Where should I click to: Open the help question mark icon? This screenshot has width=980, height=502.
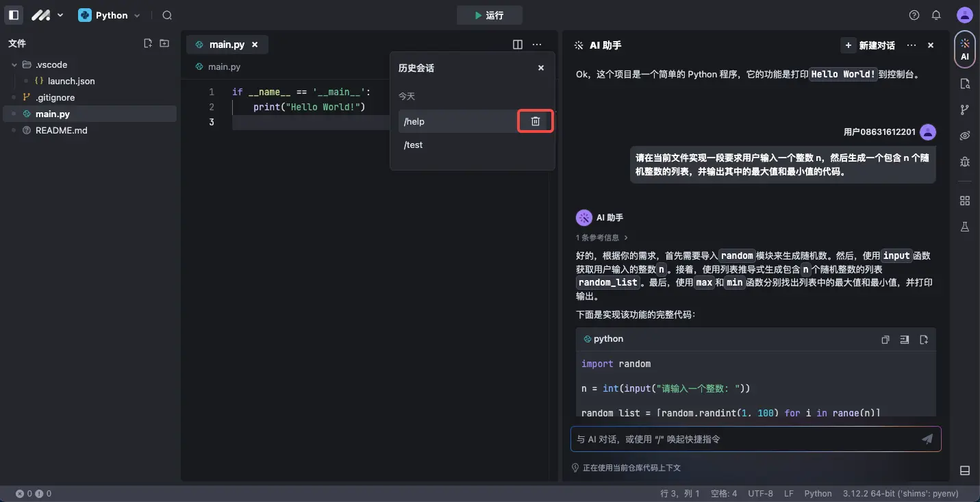914,15
